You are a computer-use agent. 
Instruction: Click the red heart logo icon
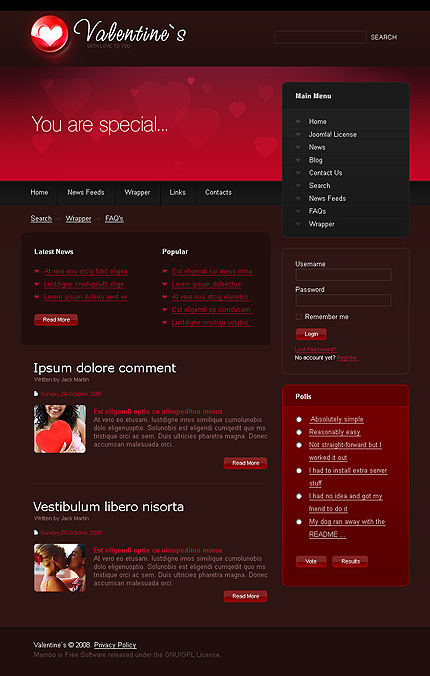(50, 34)
